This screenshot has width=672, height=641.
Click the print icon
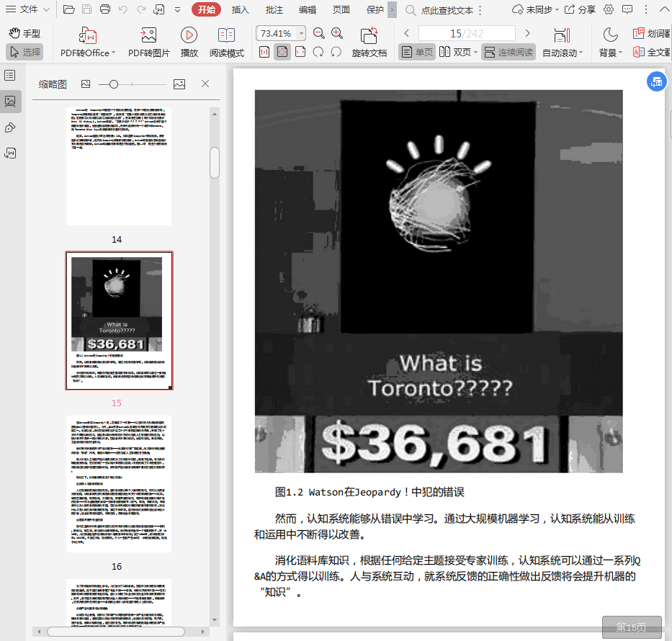point(105,9)
